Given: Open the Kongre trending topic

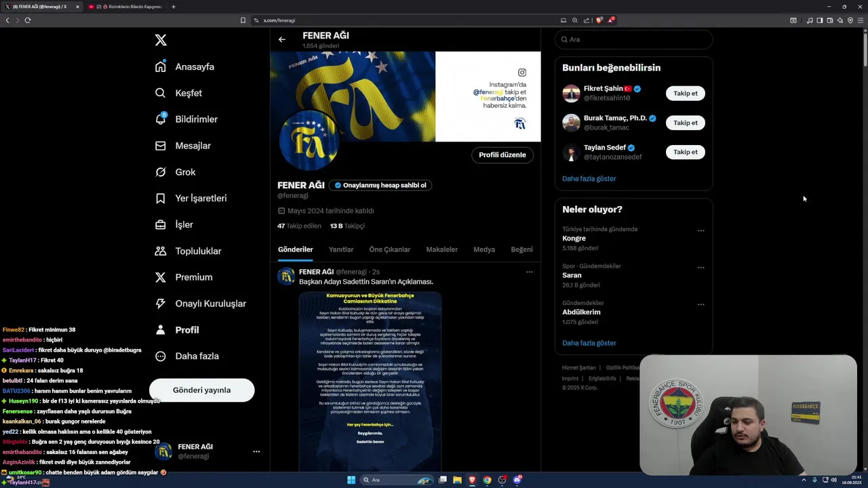Looking at the screenshot, I should tap(574, 239).
